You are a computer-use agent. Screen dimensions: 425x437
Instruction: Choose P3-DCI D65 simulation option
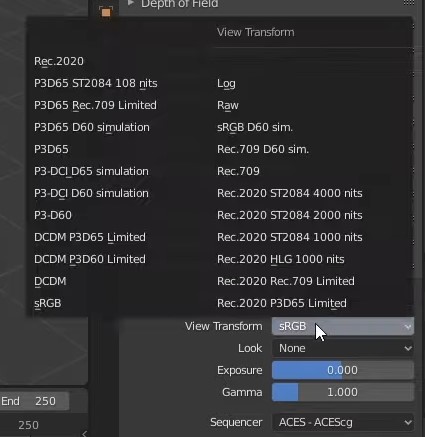[91, 171]
